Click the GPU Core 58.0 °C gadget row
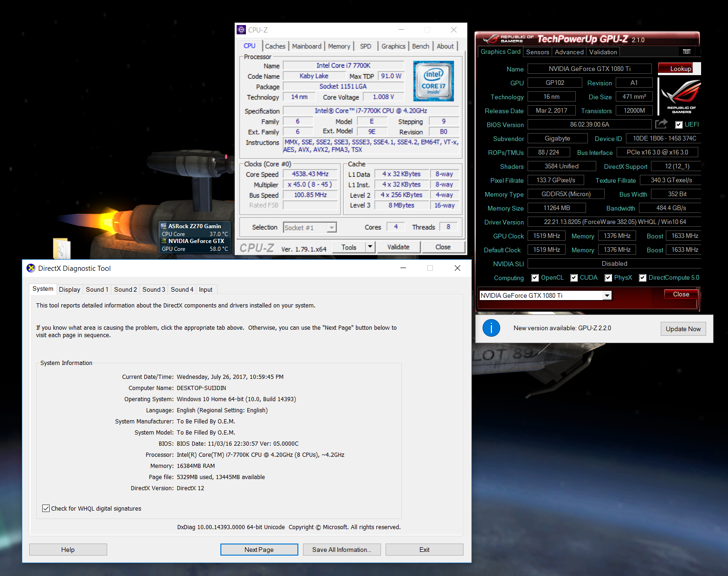Screen dimensions: 728x576 click(x=195, y=249)
